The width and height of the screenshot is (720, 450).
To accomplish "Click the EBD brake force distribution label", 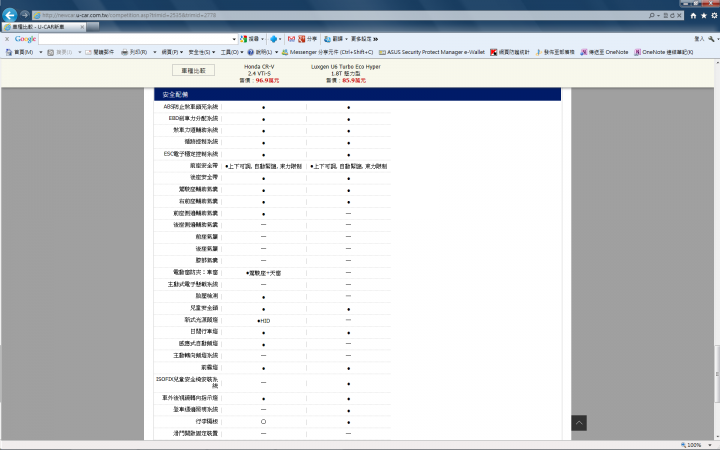I will pyautogui.click(x=193, y=118).
